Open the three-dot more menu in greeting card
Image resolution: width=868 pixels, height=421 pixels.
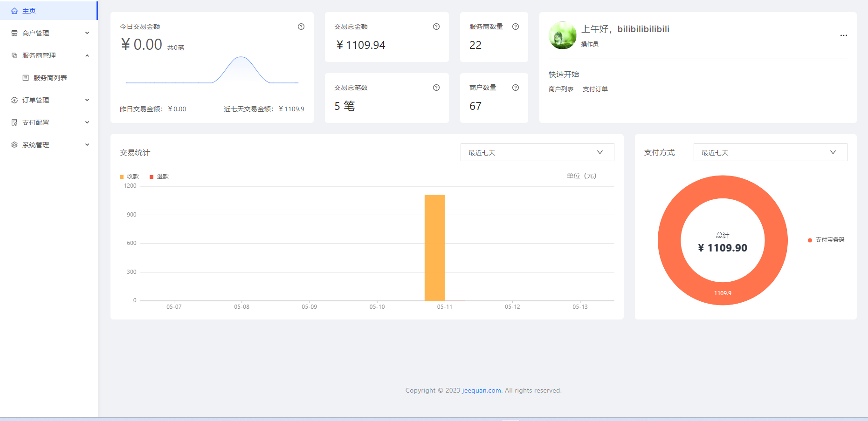[x=844, y=35]
